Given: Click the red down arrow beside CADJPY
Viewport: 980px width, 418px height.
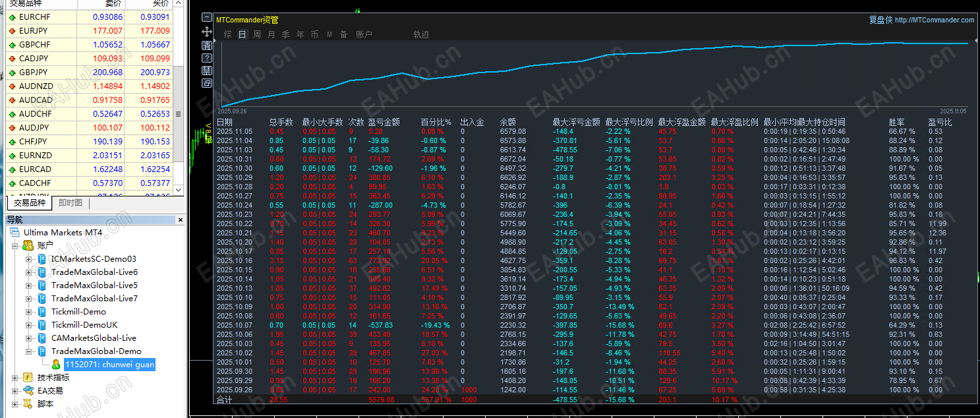Looking at the screenshot, I should click(13, 59).
